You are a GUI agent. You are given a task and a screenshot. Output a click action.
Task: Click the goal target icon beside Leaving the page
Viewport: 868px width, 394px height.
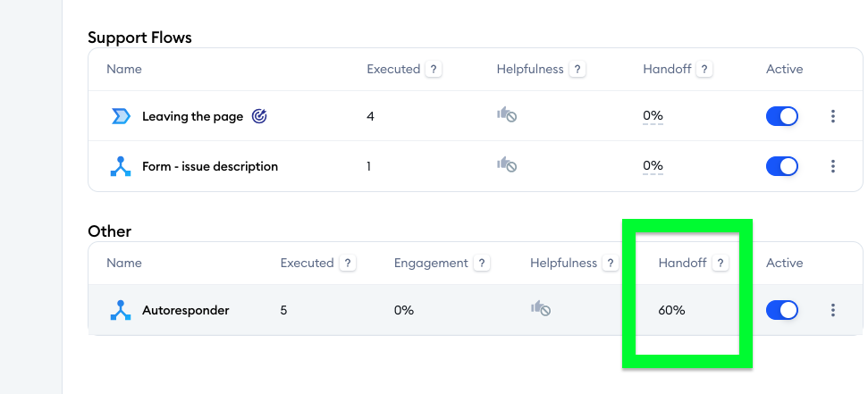(x=259, y=116)
